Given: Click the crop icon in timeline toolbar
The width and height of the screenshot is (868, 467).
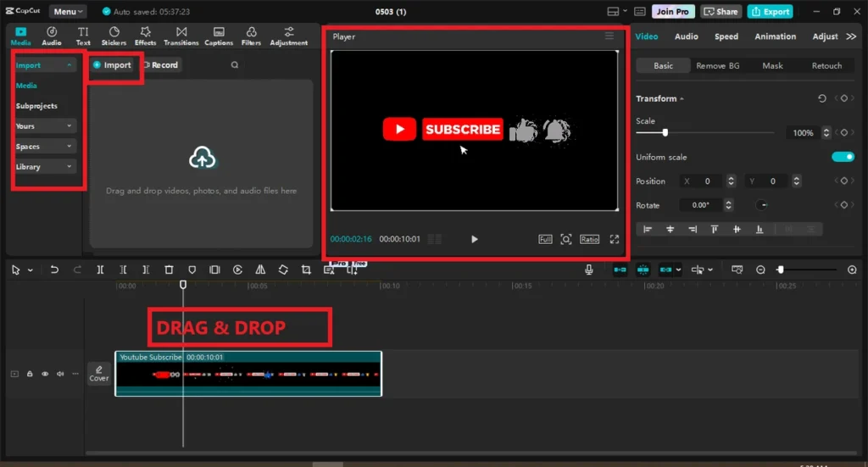Looking at the screenshot, I should (305, 270).
